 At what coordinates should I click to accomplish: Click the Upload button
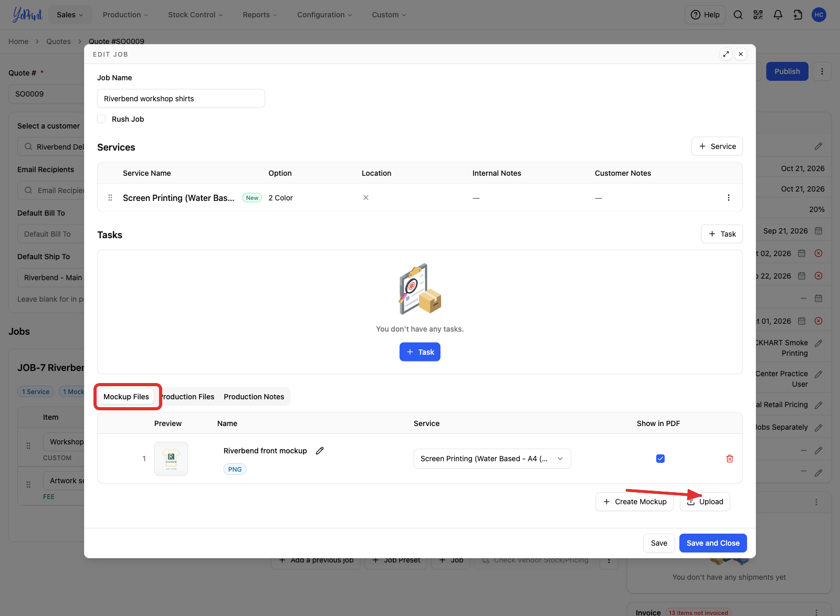[x=705, y=502]
